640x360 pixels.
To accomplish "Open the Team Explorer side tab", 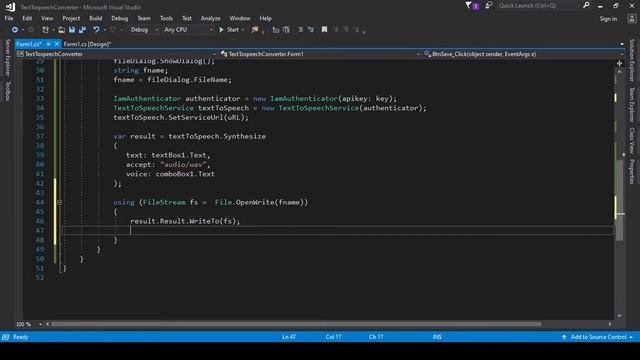I will [x=632, y=104].
